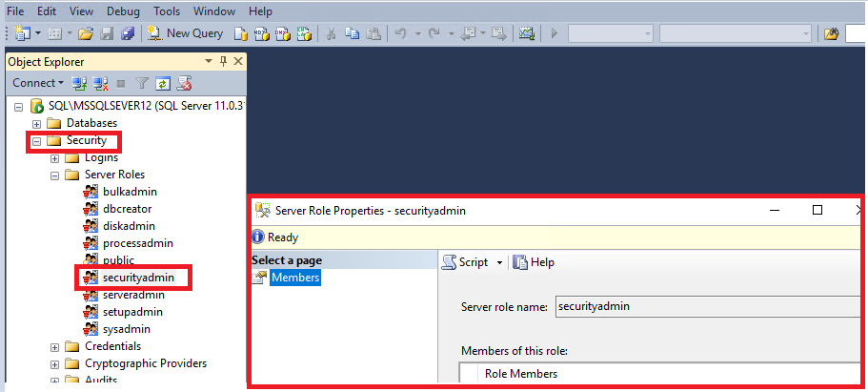The image size is (868, 392).
Task: Open the Edit menu
Action: [x=48, y=11]
